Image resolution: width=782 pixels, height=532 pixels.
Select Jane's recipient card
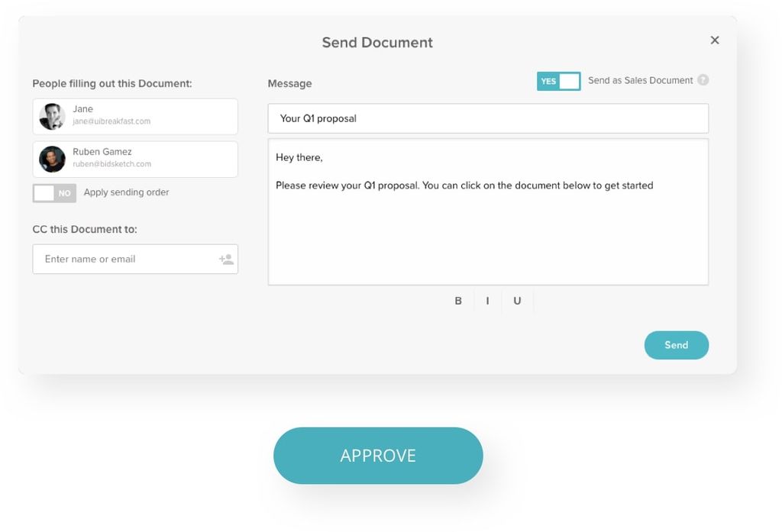pos(134,116)
